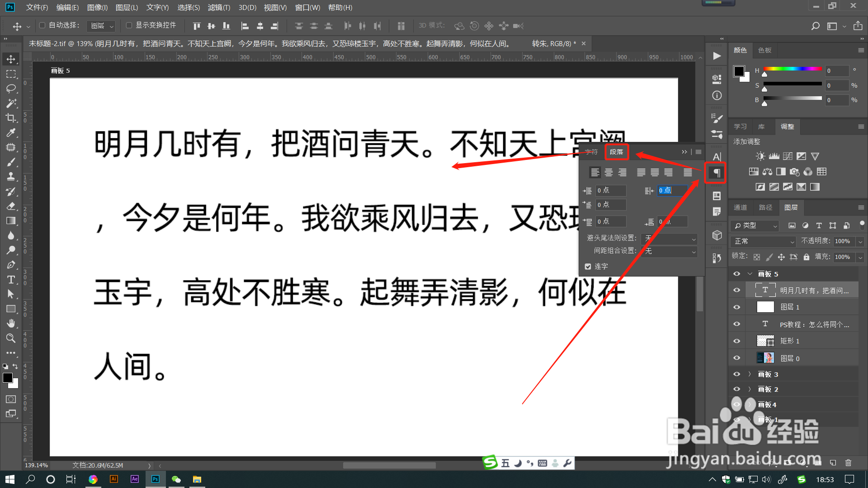Select the Path Selection tool
868x488 pixels.
(x=11, y=294)
